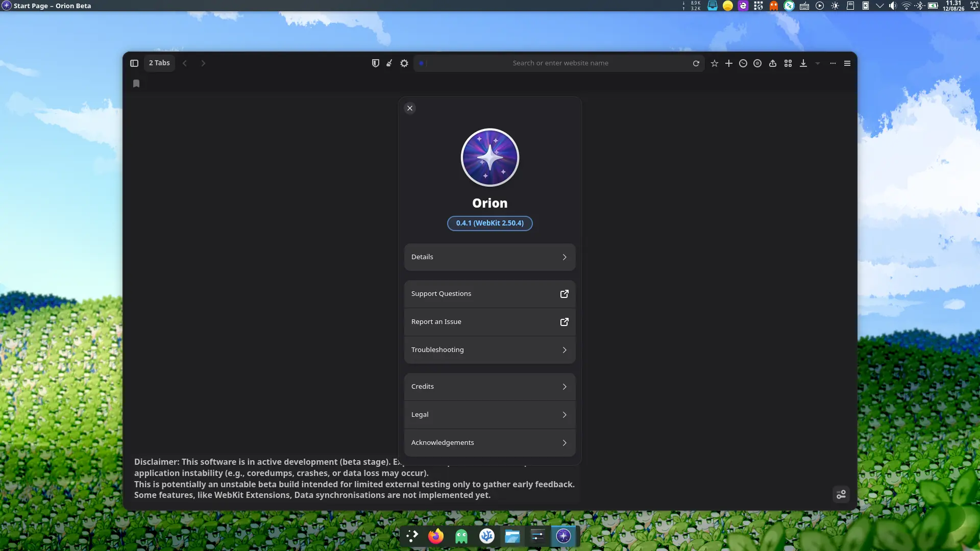
Task: Expand the Details row
Action: (490, 257)
